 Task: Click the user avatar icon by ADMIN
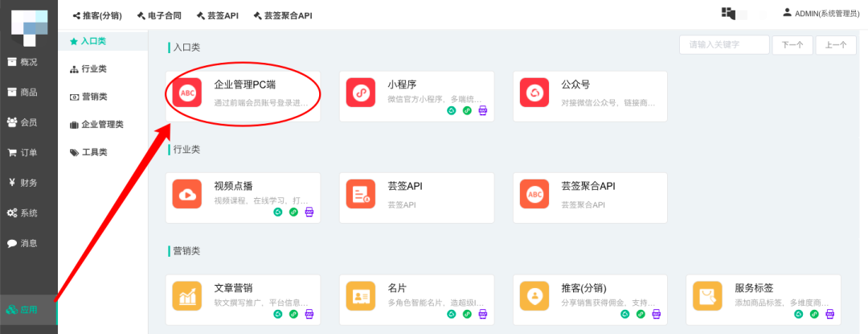[x=787, y=12]
